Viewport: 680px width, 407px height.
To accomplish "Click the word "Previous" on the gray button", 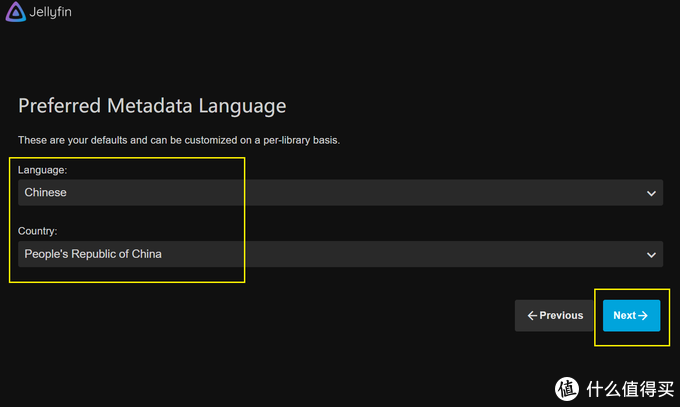I will click(561, 316).
